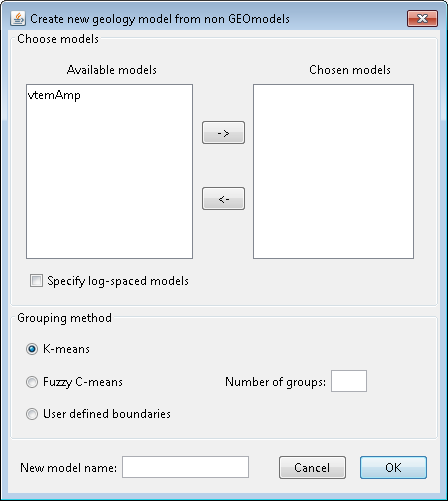Click the New model name field
Viewport: 448px width, 501px height.
pyautogui.click(x=185, y=467)
